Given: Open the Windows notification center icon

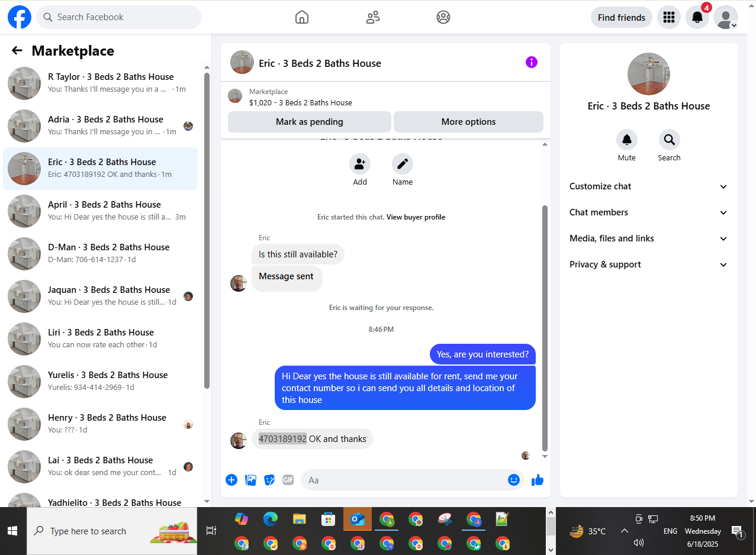Looking at the screenshot, I should 738,531.
